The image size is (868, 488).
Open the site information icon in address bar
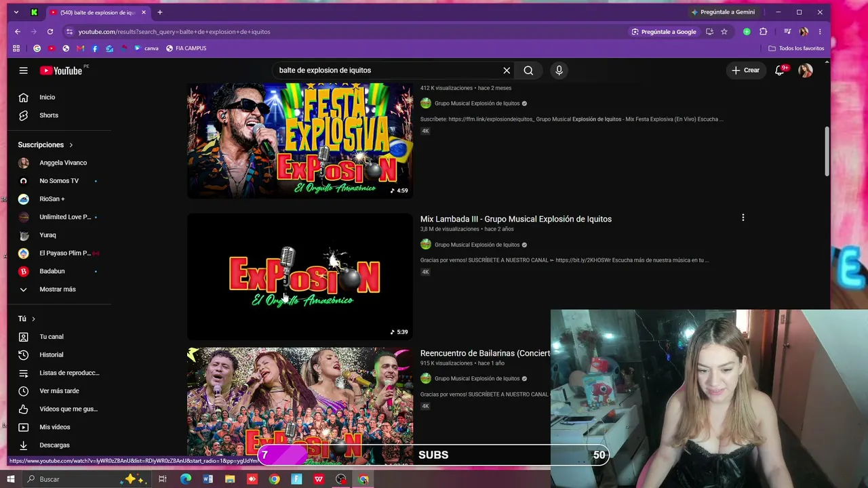coord(69,32)
